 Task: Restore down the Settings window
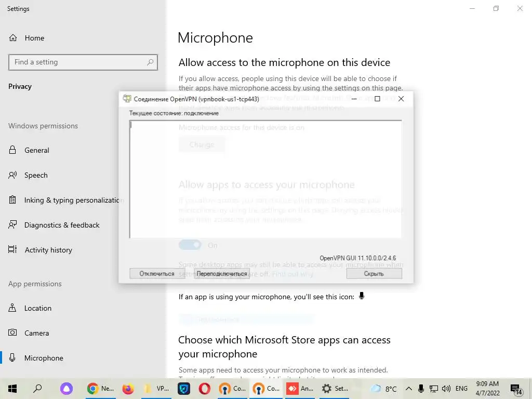(x=496, y=8)
